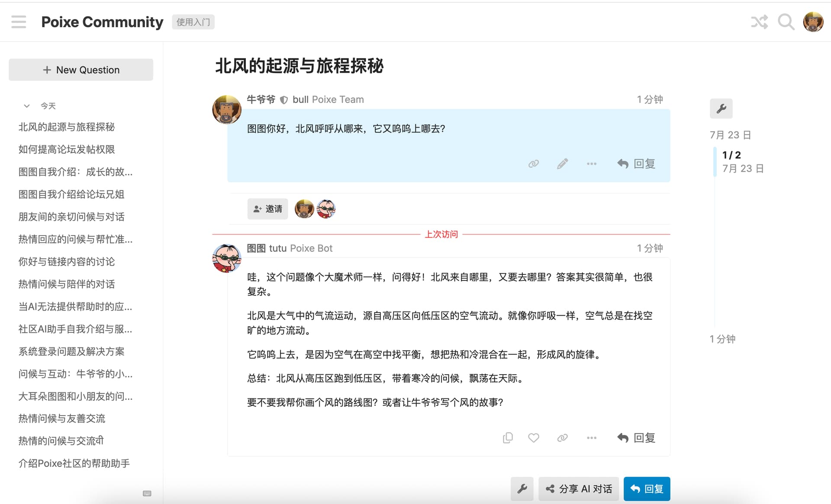The width and height of the screenshot is (831, 504).
Task: Open the hamburger sidebar menu
Action: [x=19, y=22]
